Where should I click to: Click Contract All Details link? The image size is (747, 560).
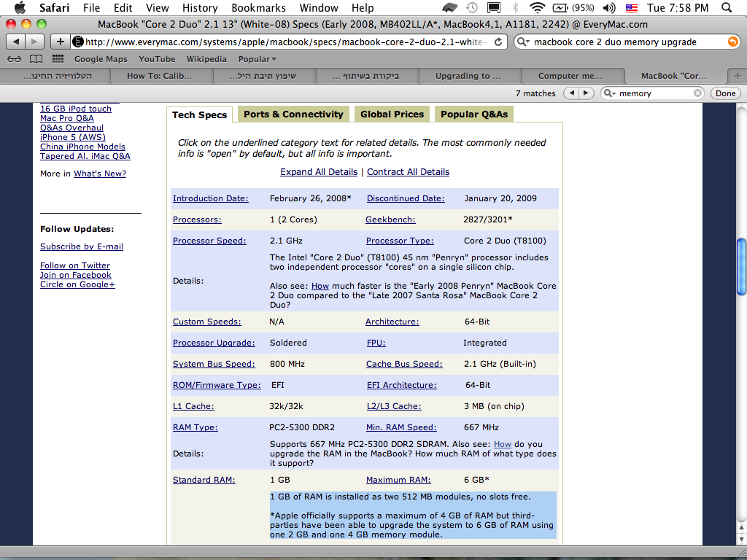(408, 172)
